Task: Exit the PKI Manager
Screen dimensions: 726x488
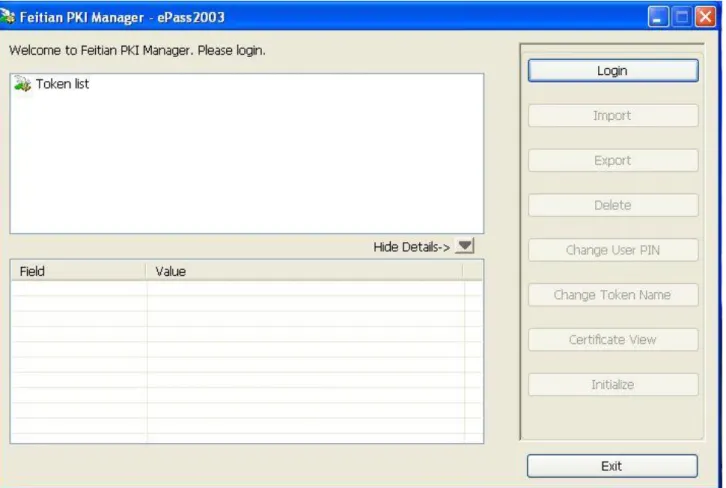Action: point(612,466)
